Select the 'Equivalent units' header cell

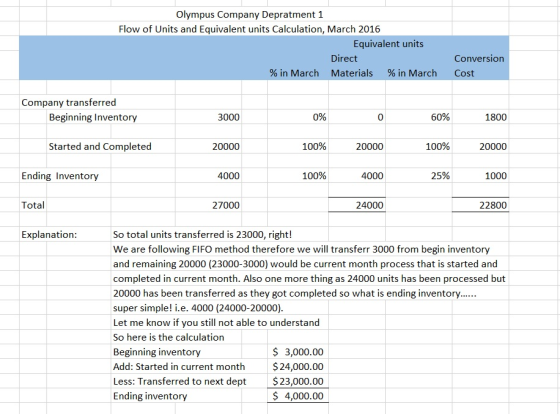(388, 44)
